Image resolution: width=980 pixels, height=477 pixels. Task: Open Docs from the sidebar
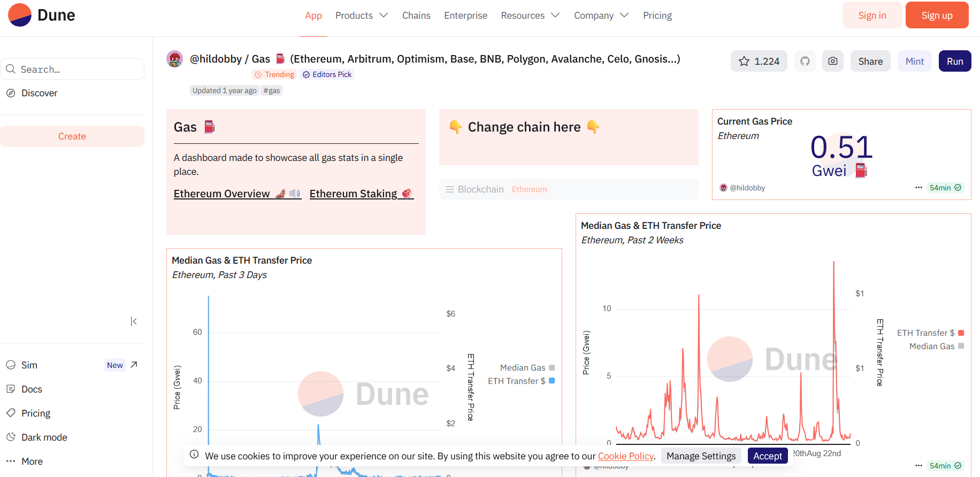click(x=32, y=389)
